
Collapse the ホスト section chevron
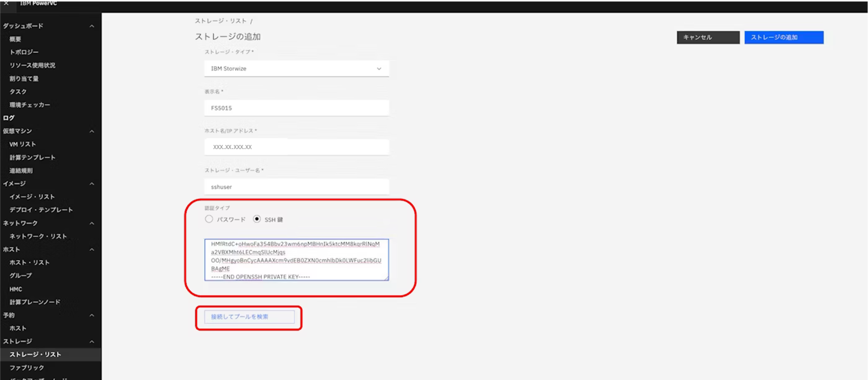coord(92,250)
